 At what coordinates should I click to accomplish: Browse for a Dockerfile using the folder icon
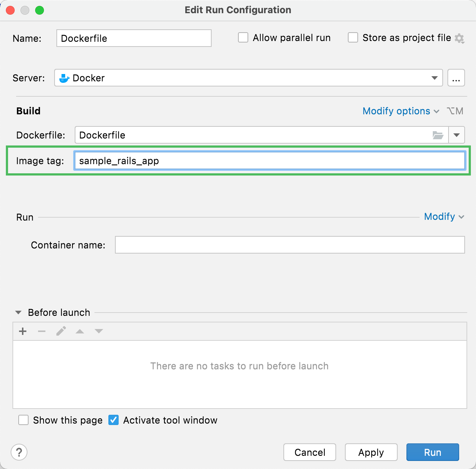pos(438,135)
